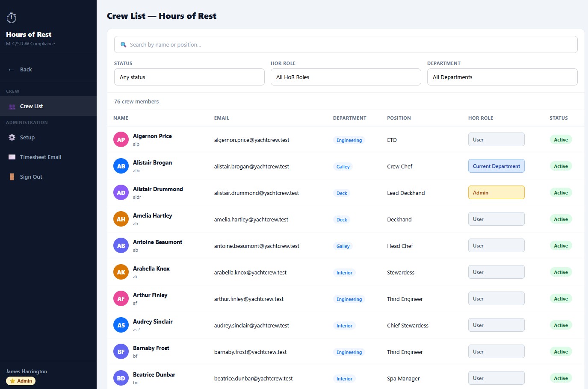
Task: Click the Active status of Algernon Price
Action: point(561,140)
